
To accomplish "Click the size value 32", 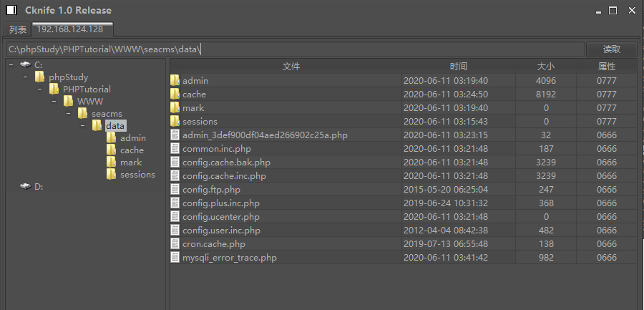I will tap(546, 135).
